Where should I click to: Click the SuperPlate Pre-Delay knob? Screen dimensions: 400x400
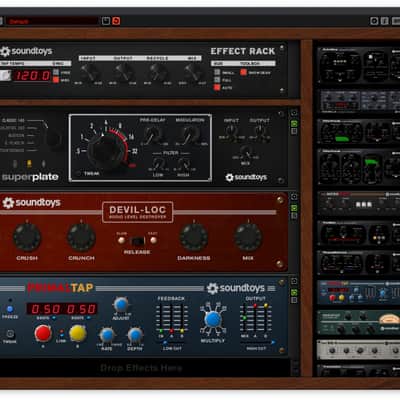(152, 134)
